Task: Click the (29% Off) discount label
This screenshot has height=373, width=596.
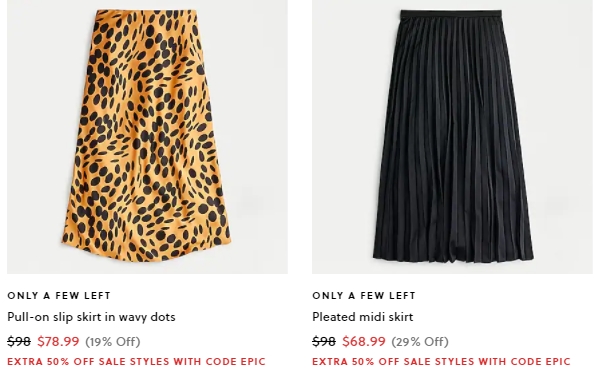Action: pyautogui.click(x=420, y=341)
